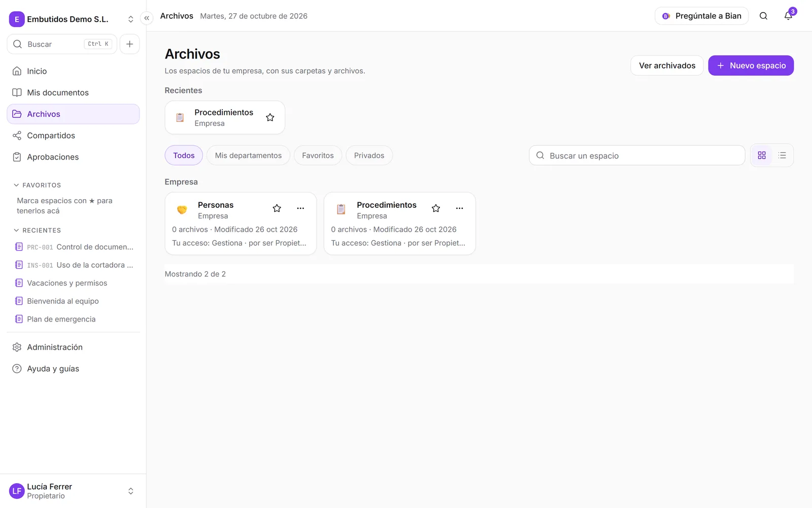Click the Buscar search field in sidebar
This screenshot has width=812, height=508.
click(x=62, y=44)
